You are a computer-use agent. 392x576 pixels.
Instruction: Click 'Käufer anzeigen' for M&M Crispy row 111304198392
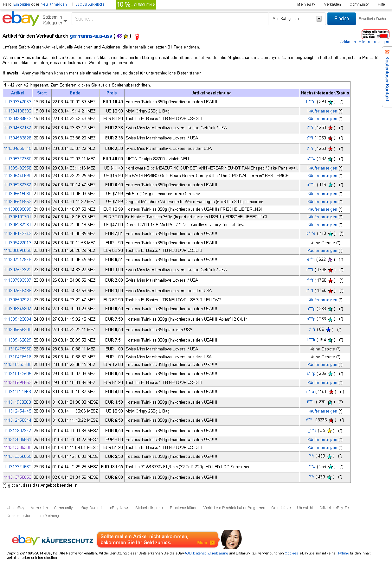322,111
